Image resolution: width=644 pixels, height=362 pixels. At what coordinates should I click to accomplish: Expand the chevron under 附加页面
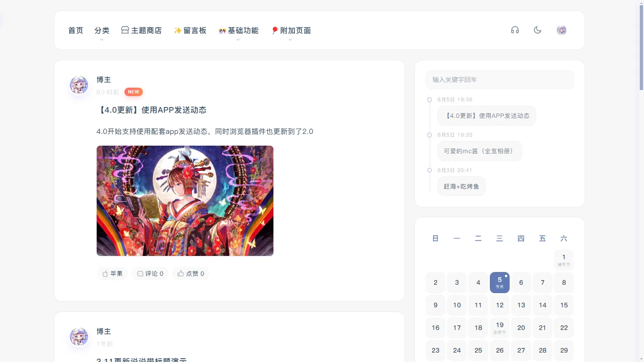pyautogui.click(x=290, y=40)
